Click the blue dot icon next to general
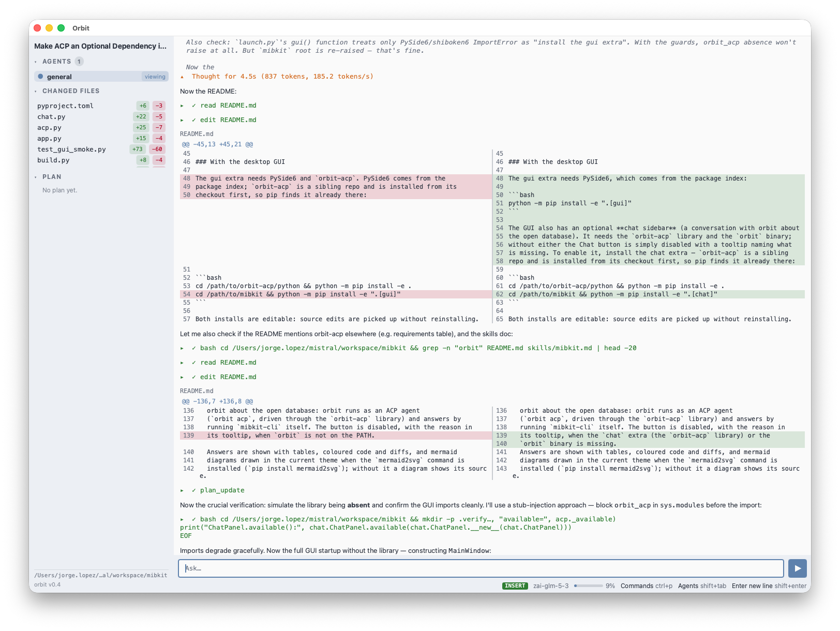 coord(40,77)
